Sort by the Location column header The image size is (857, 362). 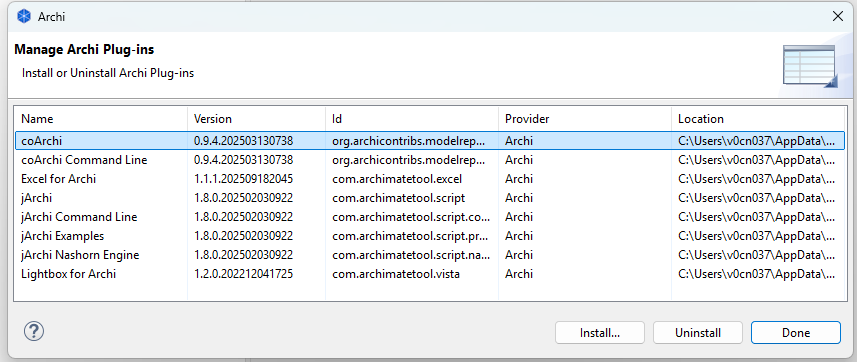(757, 119)
